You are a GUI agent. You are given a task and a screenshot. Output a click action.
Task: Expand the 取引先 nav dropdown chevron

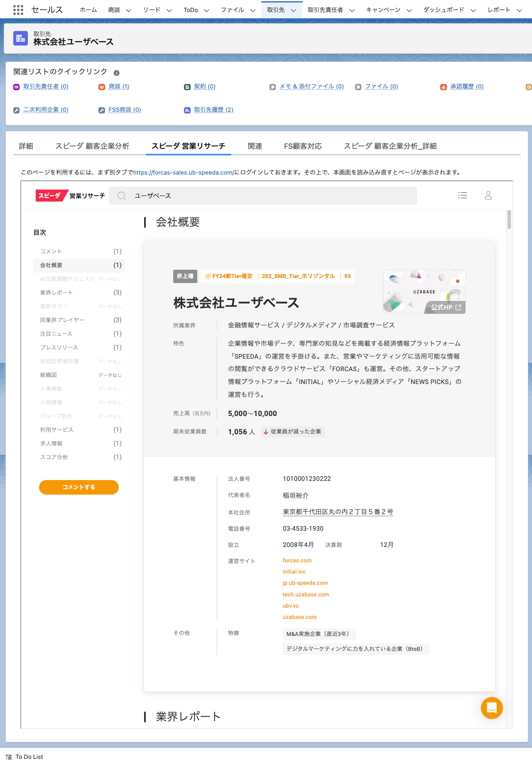pos(294,10)
